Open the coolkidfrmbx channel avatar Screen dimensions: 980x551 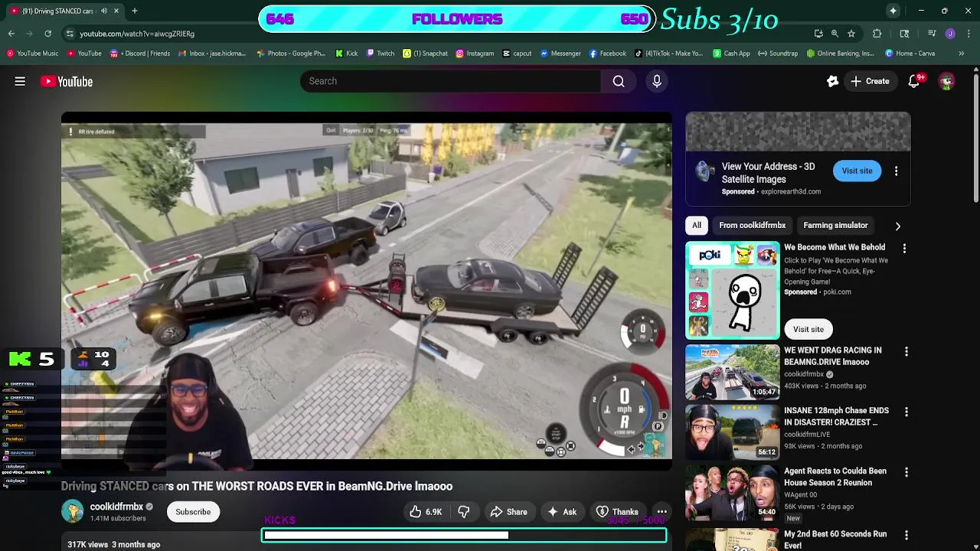coord(73,511)
